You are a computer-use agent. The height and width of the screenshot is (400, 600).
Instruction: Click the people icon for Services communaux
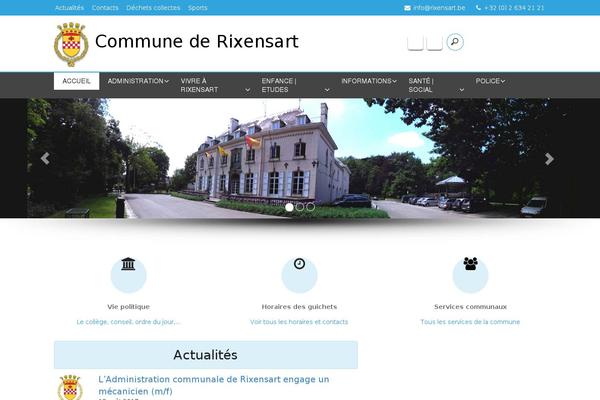pos(470,263)
